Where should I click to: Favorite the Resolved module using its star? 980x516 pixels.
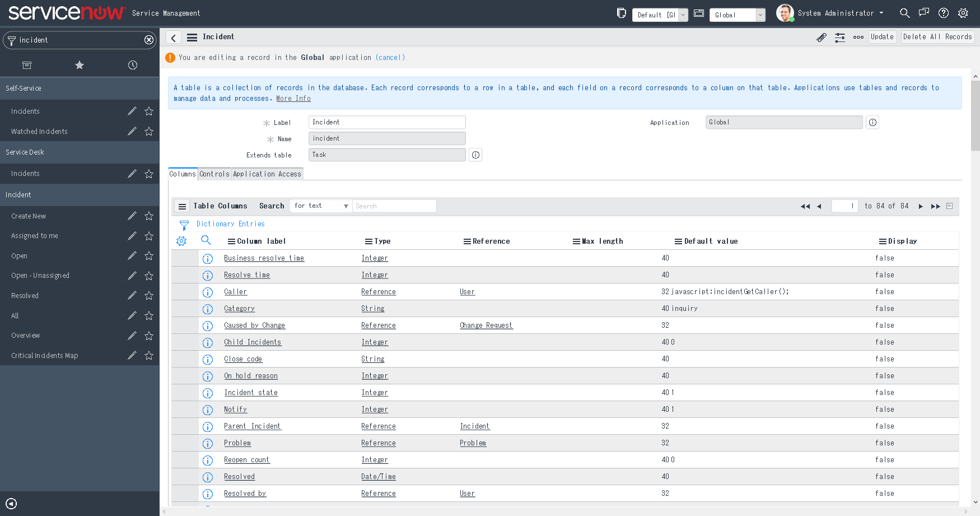tap(148, 295)
